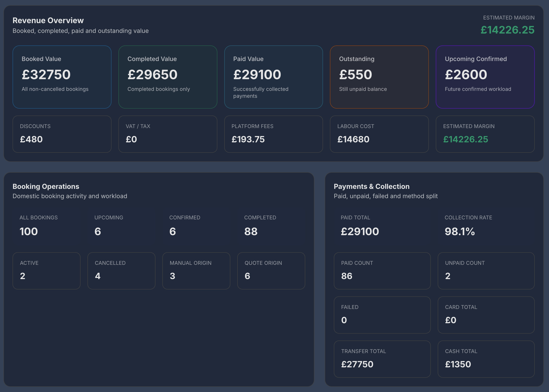Click the Revenue Overview section heading
Screen dimensions: 549x392
pos(48,21)
